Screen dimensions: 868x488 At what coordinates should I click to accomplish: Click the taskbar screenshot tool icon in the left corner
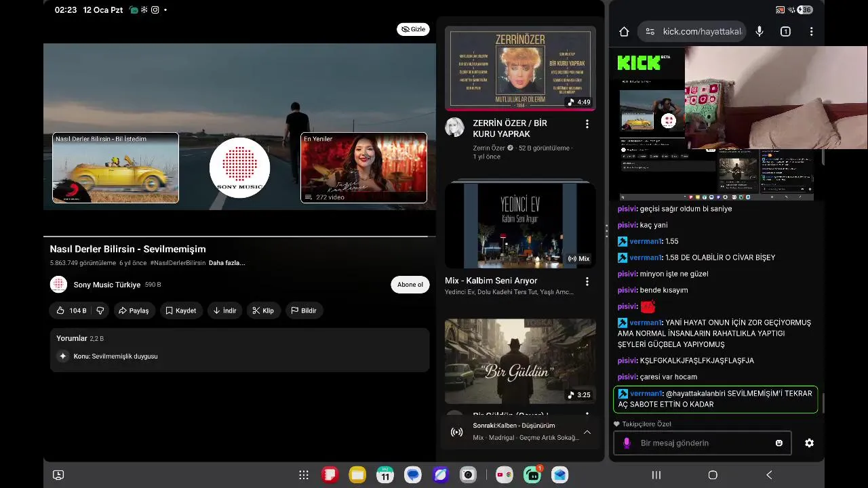(58, 475)
